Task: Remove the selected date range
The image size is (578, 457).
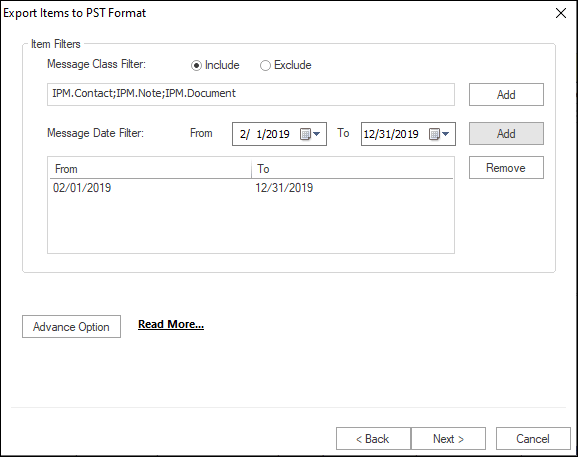Action: point(506,168)
